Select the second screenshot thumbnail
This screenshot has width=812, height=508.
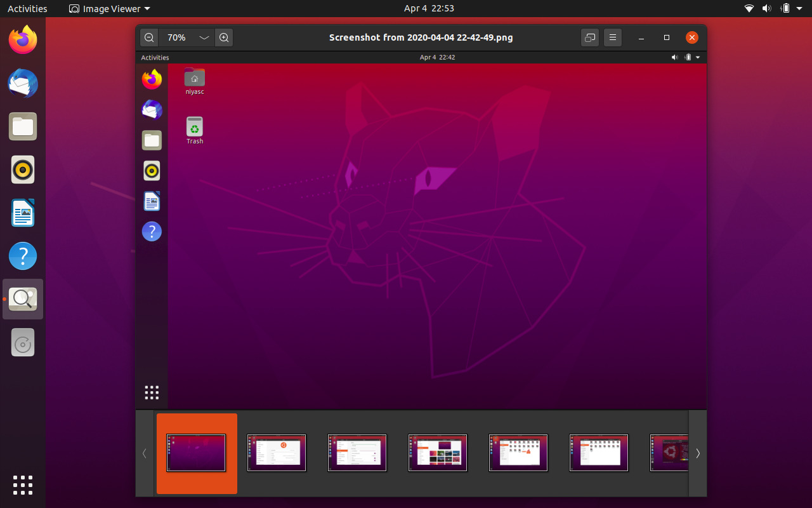click(277, 453)
